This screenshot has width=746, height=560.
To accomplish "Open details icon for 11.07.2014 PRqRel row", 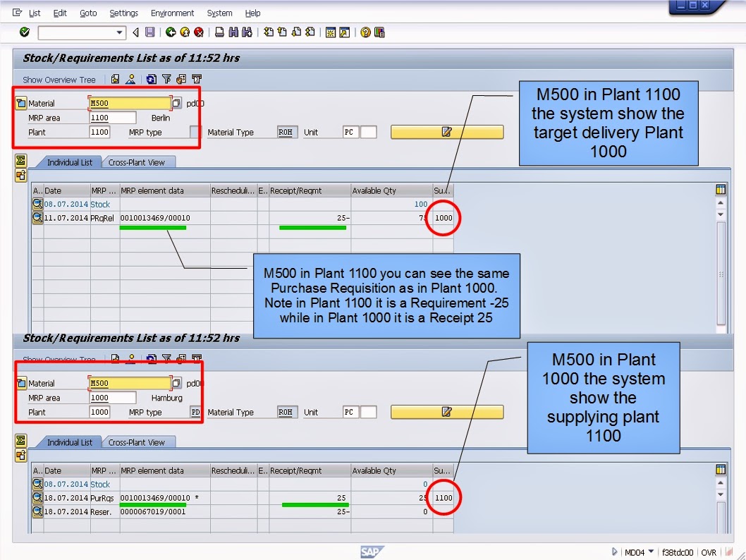I will [x=37, y=218].
